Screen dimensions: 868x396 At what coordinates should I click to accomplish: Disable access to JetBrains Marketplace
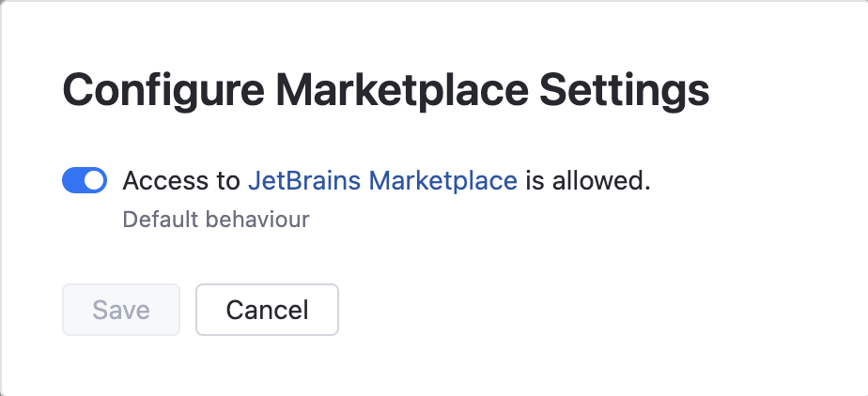point(85,180)
